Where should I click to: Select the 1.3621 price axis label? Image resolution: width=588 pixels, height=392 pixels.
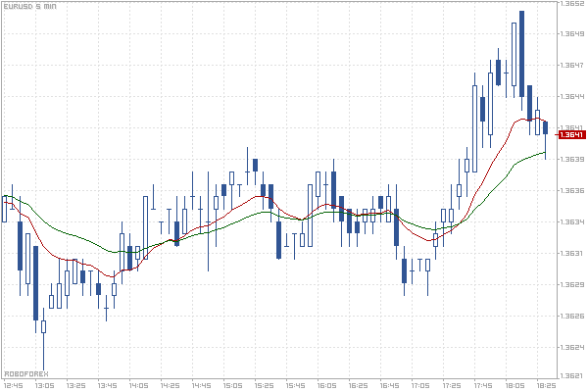572,376
